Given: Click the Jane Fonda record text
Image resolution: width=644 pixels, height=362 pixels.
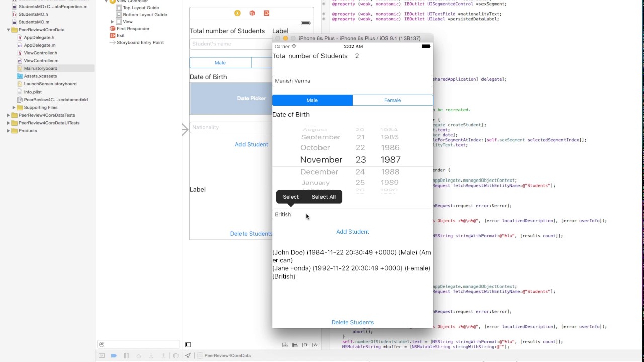Looking at the screenshot, I should click(x=351, y=272).
